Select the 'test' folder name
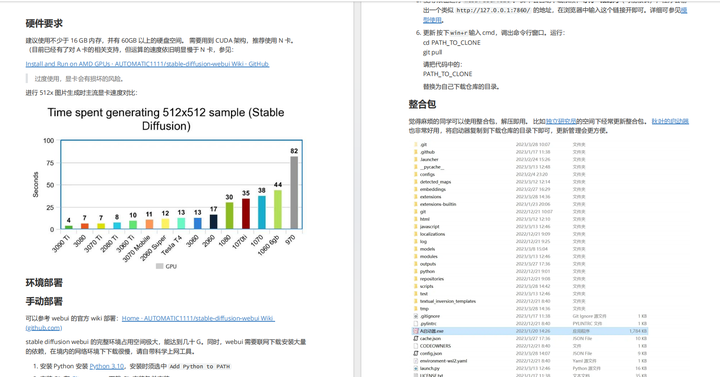Image resolution: width=720 pixels, height=377 pixels. (423, 293)
